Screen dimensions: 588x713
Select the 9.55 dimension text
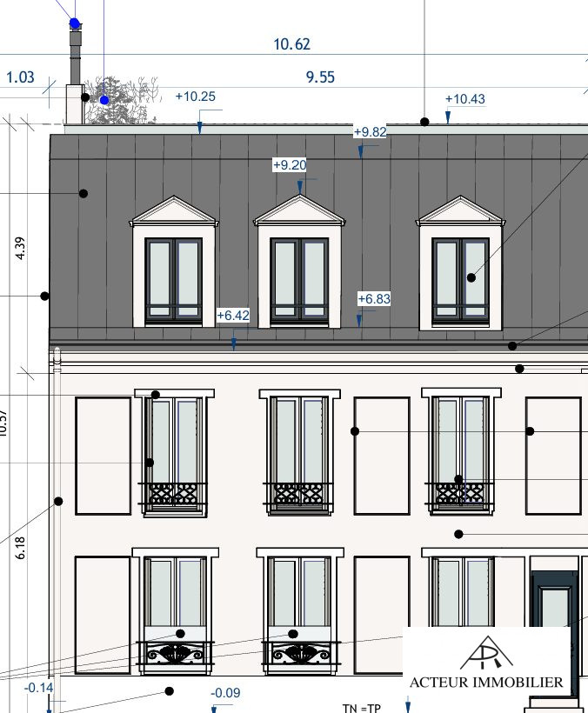coord(320,77)
